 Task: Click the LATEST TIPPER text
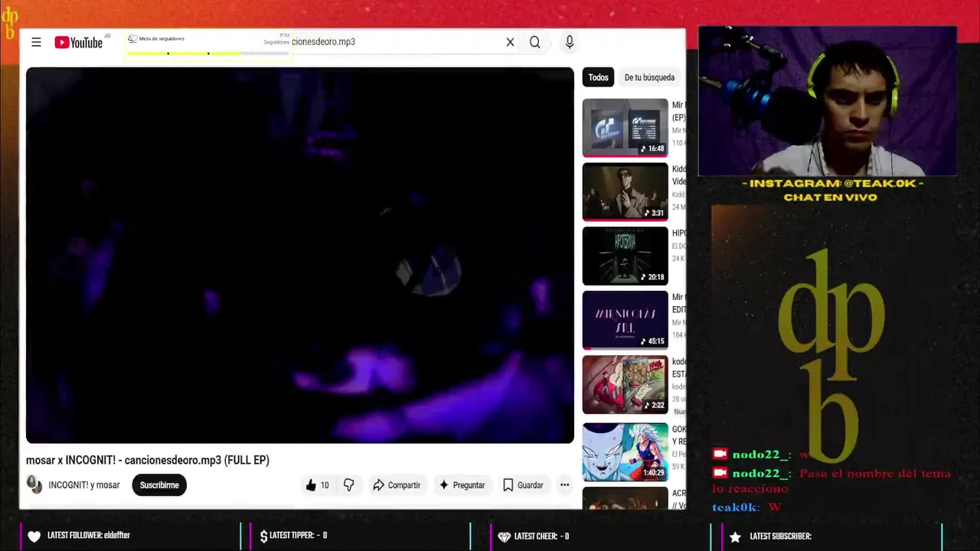click(299, 536)
